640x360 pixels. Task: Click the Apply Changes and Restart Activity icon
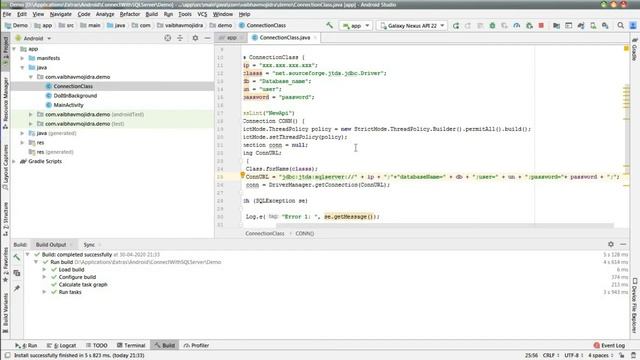click(468, 25)
